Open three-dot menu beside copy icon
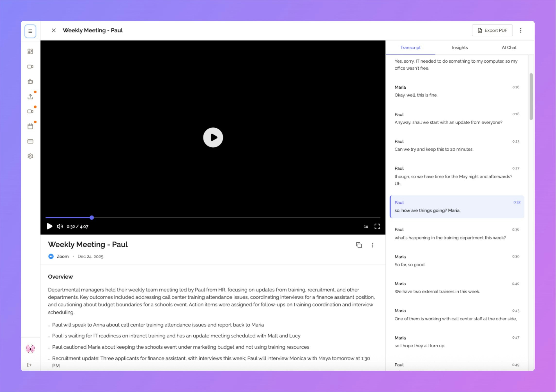Image resolution: width=556 pixels, height=392 pixels. point(372,245)
